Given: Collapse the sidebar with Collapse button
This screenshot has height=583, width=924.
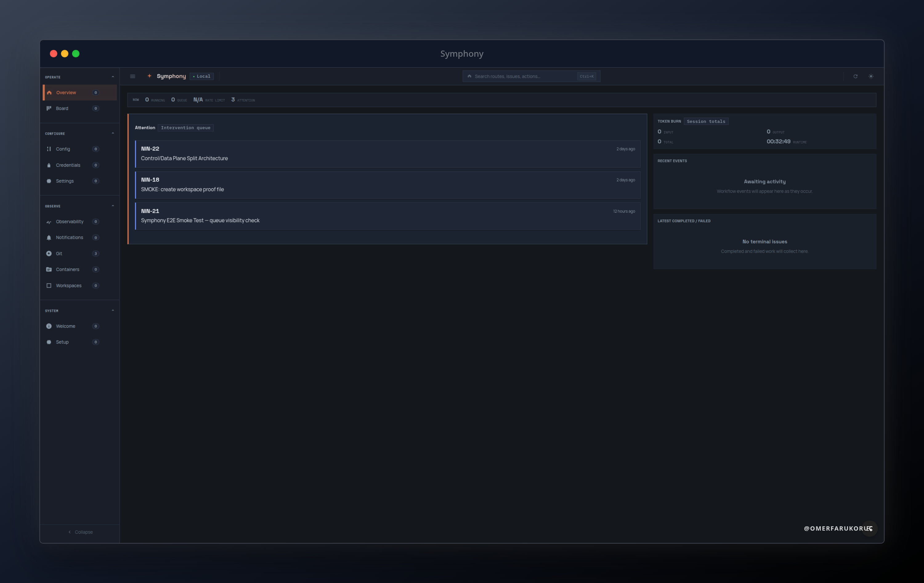Looking at the screenshot, I should [x=80, y=532].
